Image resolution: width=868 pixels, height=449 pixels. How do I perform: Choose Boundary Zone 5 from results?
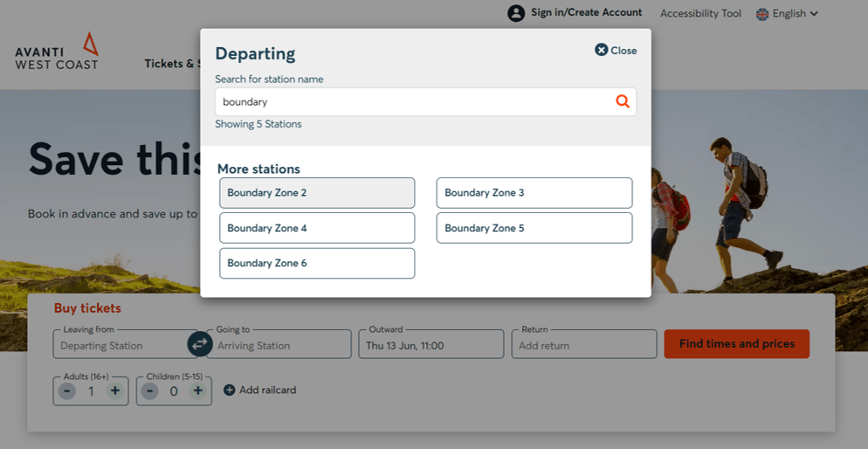534,228
